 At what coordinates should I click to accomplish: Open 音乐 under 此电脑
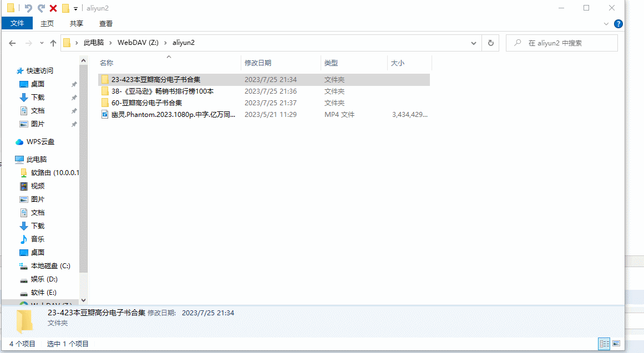pos(37,239)
